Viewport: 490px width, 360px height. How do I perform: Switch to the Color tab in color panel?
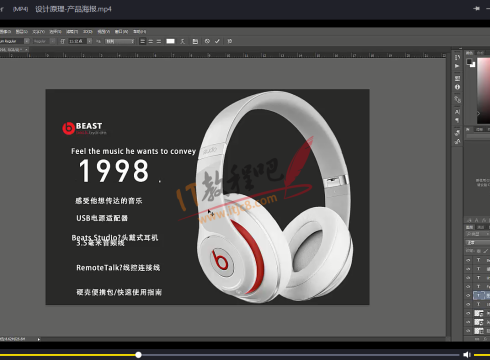tap(470, 53)
